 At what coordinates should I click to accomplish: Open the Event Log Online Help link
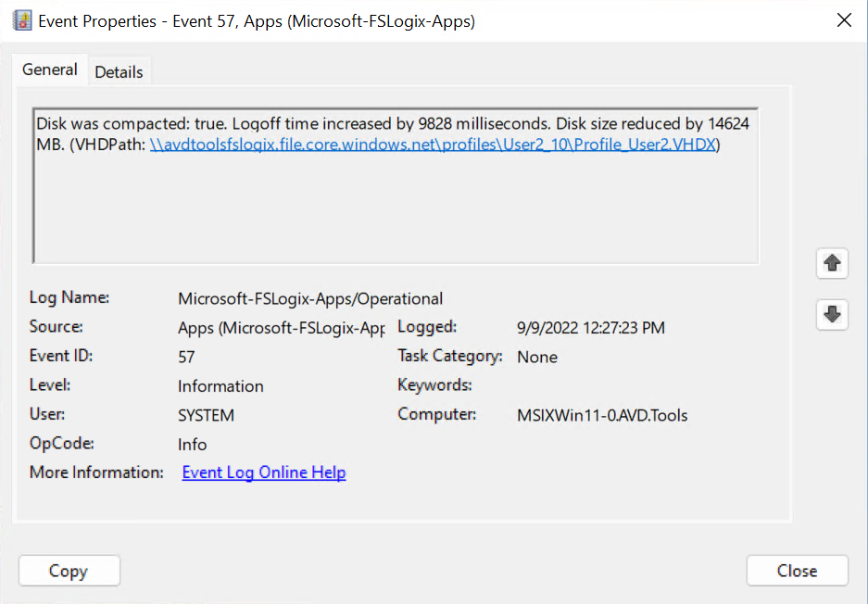pyautogui.click(x=264, y=472)
